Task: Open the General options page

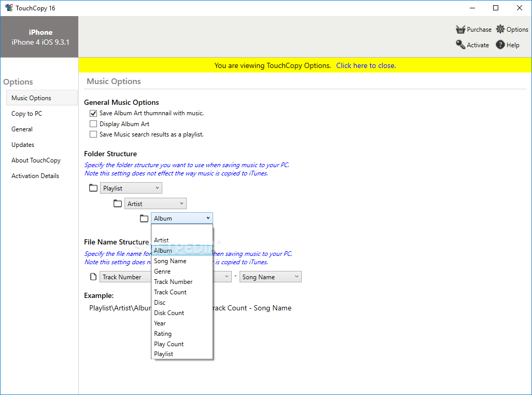Action: (x=41, y=129)
